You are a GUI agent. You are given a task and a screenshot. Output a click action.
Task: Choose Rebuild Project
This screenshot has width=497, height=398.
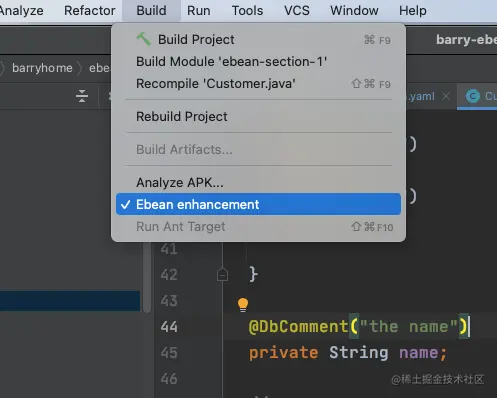pos(258,117)
